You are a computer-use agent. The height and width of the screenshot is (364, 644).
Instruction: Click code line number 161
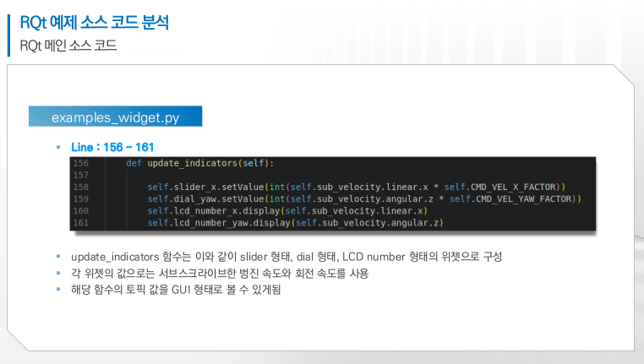pos(81,222)
